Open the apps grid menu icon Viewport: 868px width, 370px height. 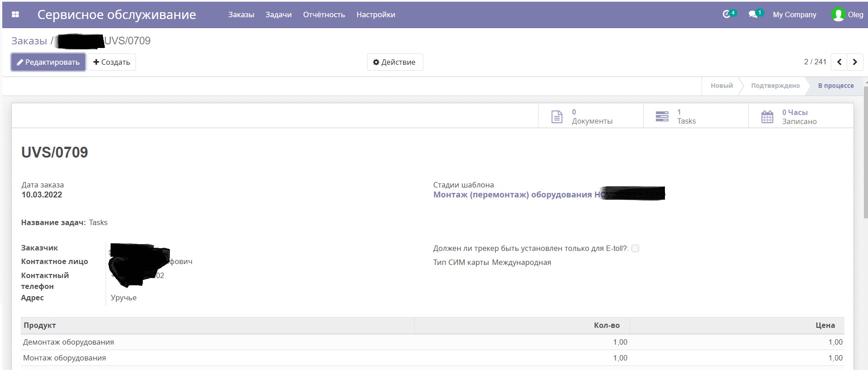[x=15, y=14]
